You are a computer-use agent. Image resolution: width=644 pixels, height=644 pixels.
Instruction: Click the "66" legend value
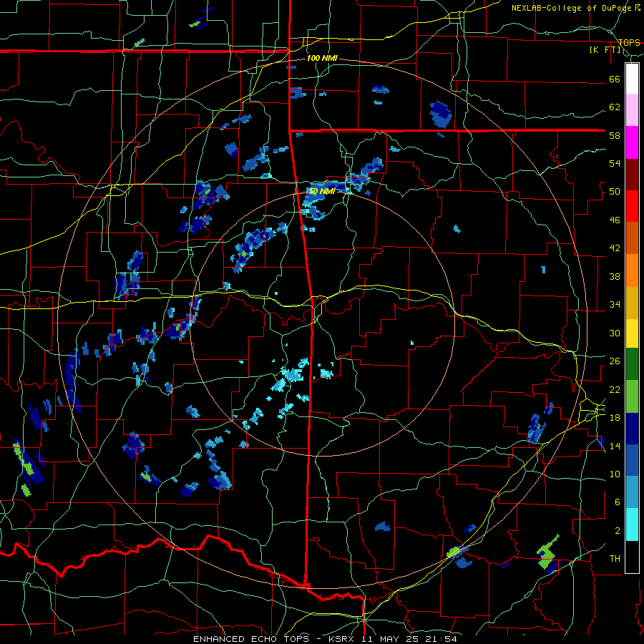coord(615,79)
